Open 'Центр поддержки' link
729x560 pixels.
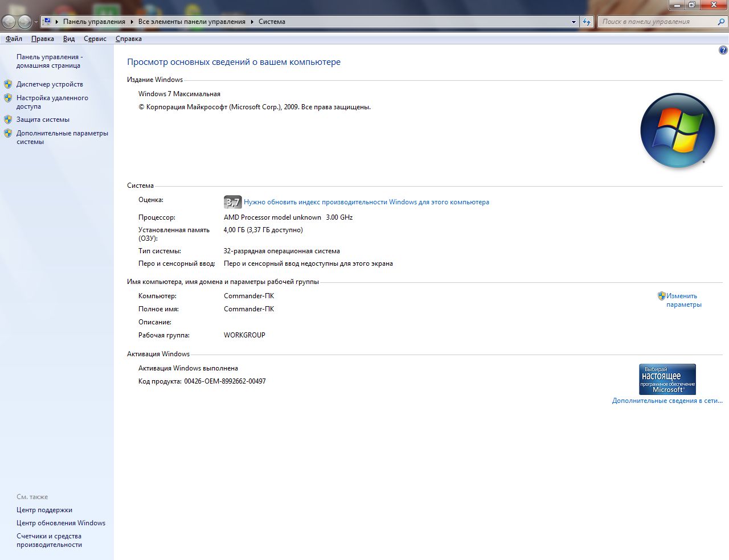(44, 510)
